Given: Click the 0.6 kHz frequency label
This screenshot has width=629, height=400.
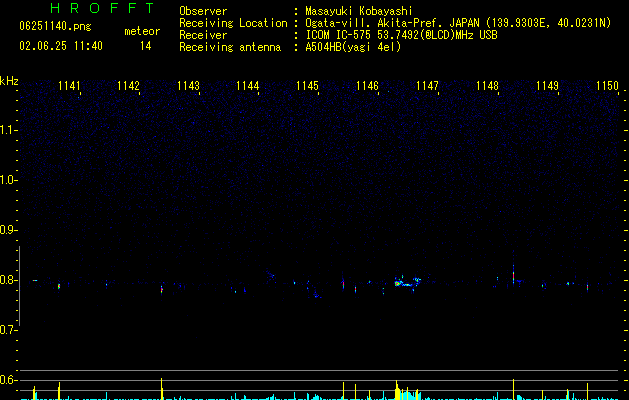Looking at the screenshot, I should tap(8, 380).
